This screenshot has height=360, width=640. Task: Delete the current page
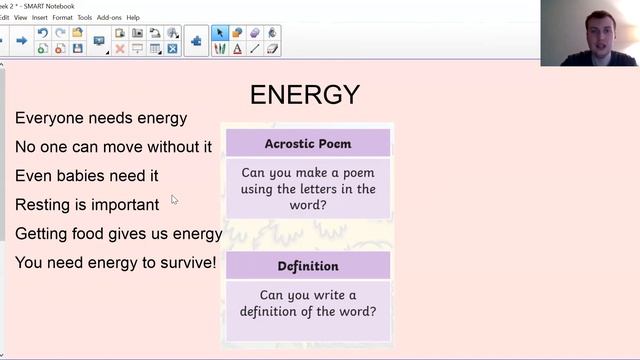[60, 49]
